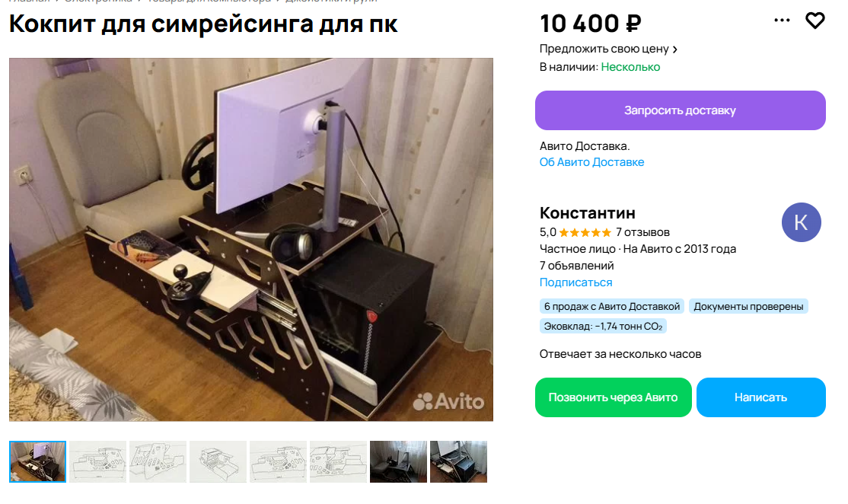This screenshot has width=848, height=504.
Task: Select the first cockpit photo thumbnail
Action: 37,462
